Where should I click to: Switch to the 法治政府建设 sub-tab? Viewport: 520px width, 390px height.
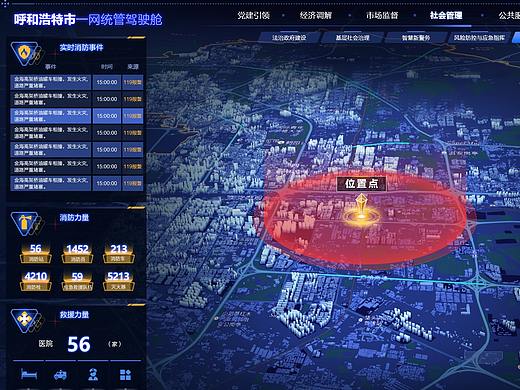click(289, 38)
